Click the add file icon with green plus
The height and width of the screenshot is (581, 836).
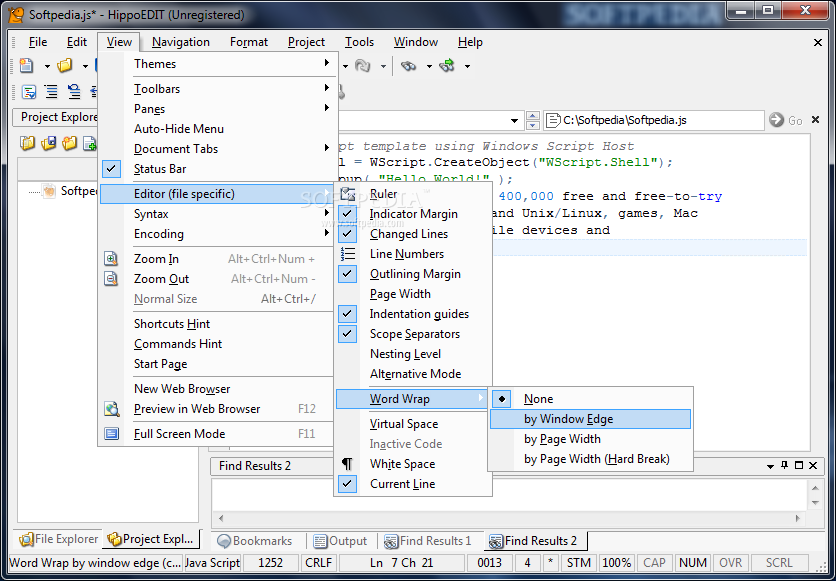tap(90, 143)
